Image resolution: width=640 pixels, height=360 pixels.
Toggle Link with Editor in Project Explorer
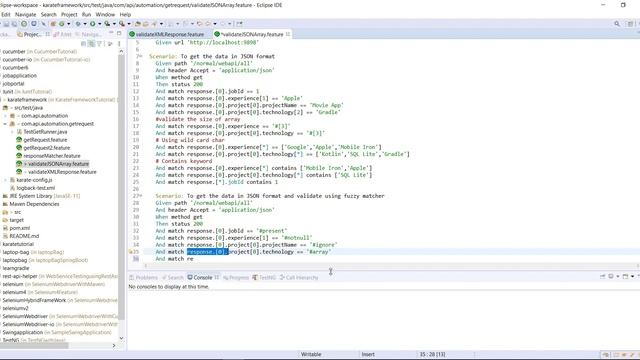(91, 43)
